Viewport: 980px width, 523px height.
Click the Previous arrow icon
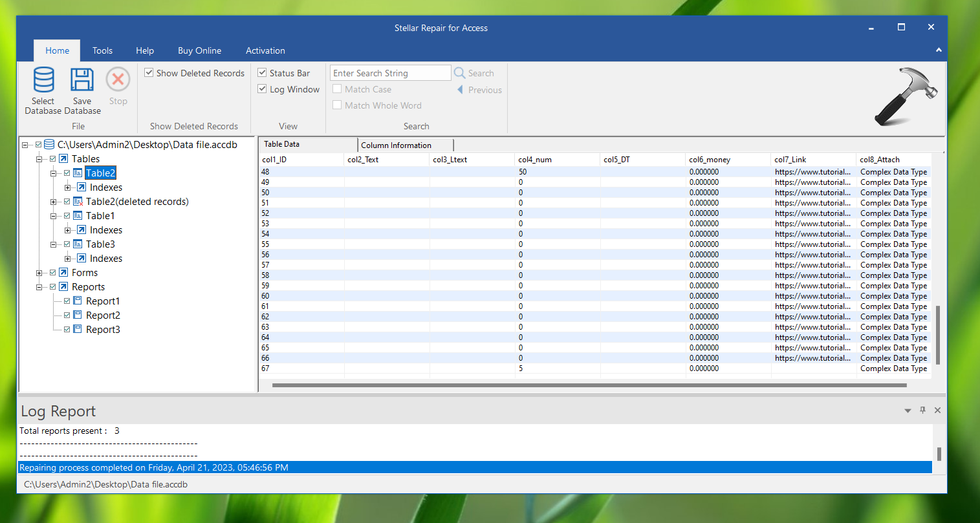(x=461, y=90)
